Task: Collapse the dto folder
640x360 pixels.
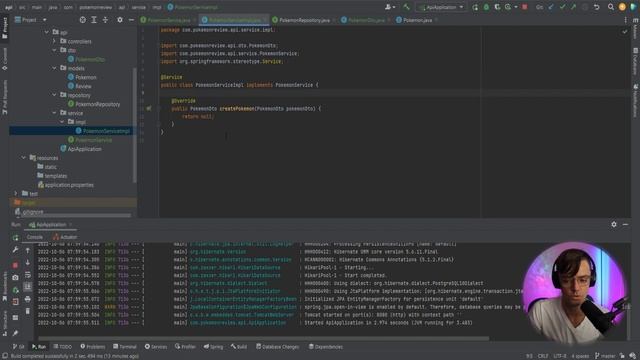Action: tap(54, 50)
